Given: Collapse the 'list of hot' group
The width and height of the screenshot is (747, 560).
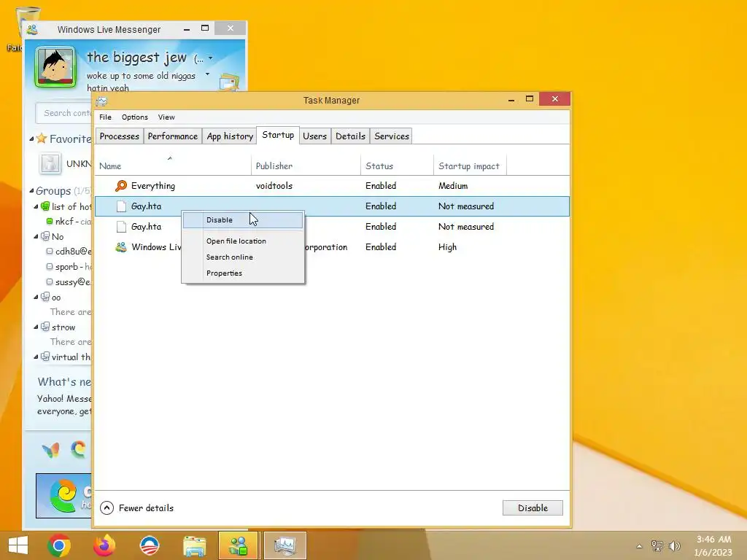Looking at the screenshot, I should pos(36,206).
